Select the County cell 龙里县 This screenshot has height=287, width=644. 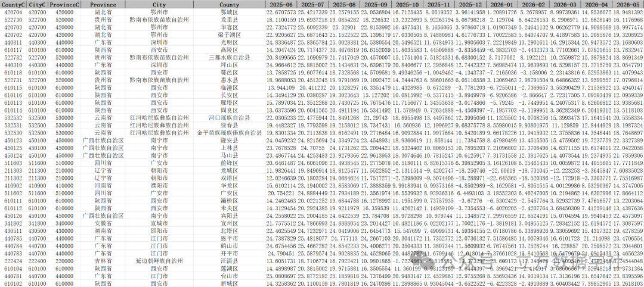(x=229, y=20)
